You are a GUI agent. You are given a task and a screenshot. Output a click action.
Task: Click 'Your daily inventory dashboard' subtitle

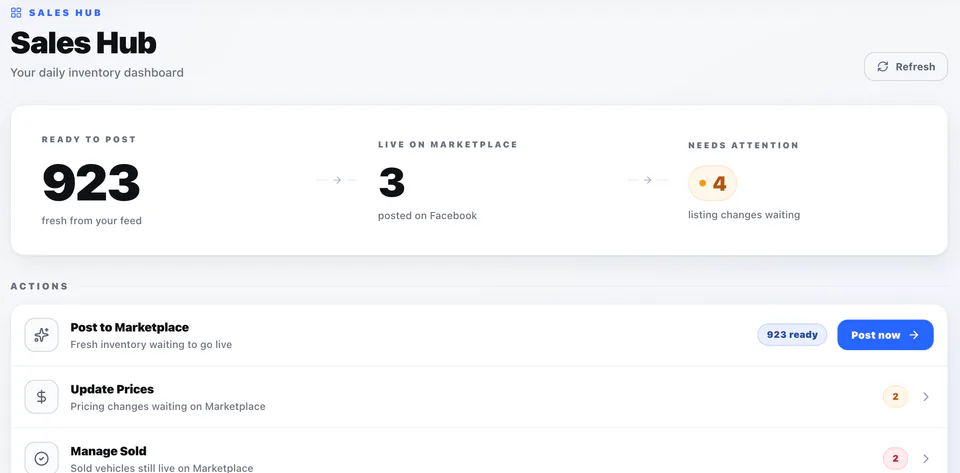[97, 72]
